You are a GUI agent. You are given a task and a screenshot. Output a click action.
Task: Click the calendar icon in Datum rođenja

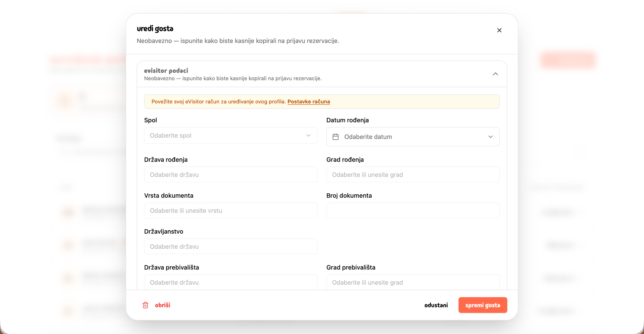click(x=335, y=137)
